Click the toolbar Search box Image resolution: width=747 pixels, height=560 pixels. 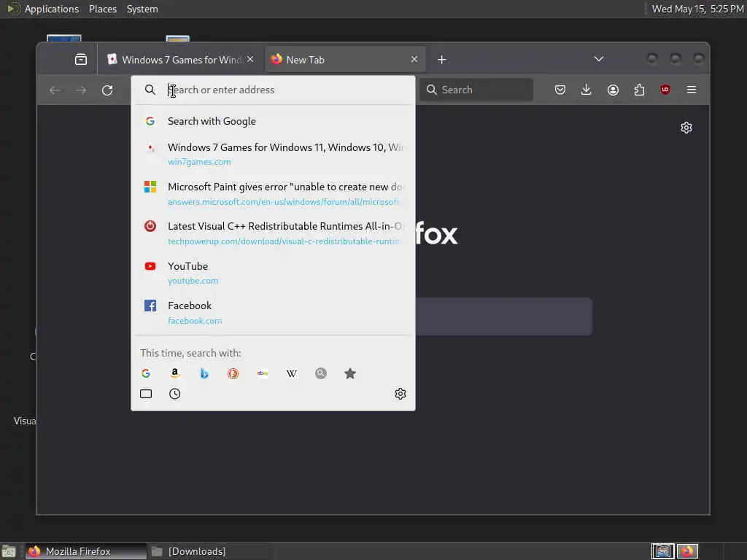coord(476,90)
